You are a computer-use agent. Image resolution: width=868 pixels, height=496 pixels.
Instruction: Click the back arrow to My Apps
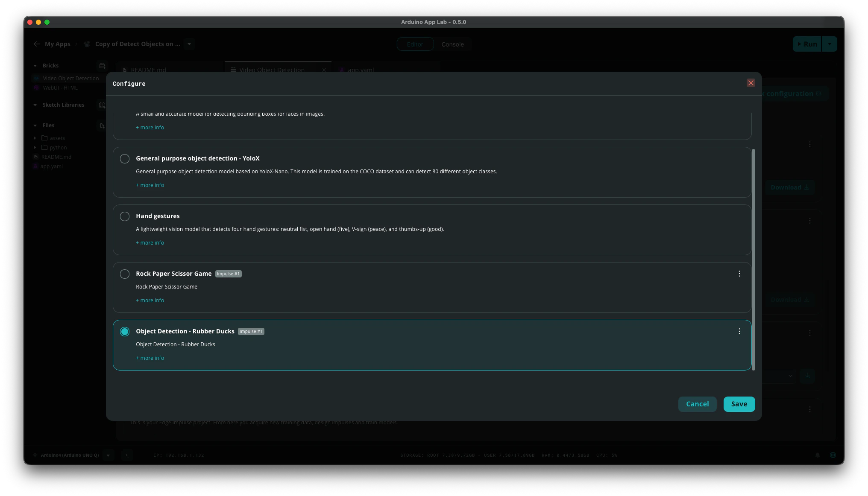tap(37, 44)
